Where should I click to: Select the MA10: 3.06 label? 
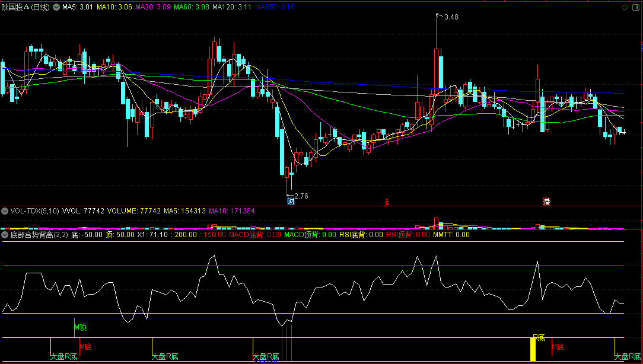pos(113,7)
